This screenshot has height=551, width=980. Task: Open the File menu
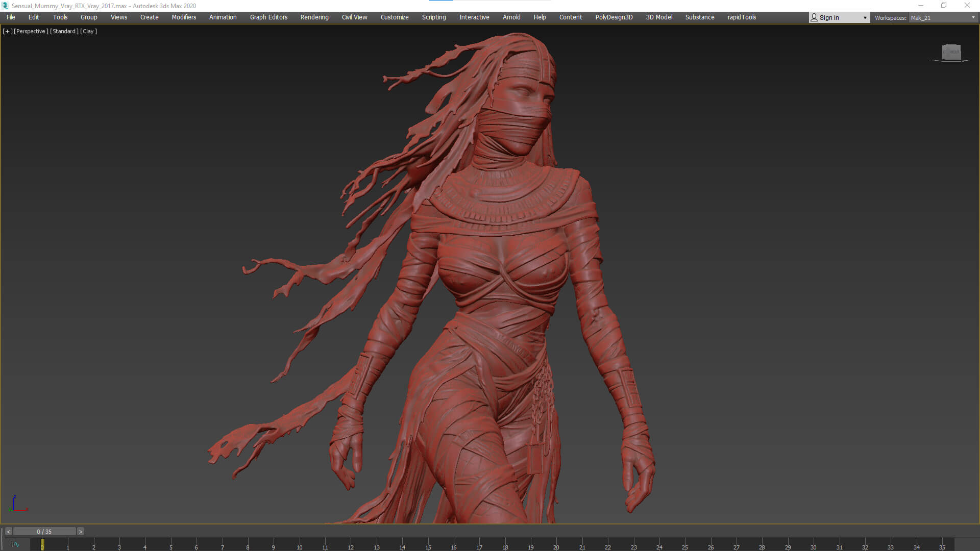11,17
